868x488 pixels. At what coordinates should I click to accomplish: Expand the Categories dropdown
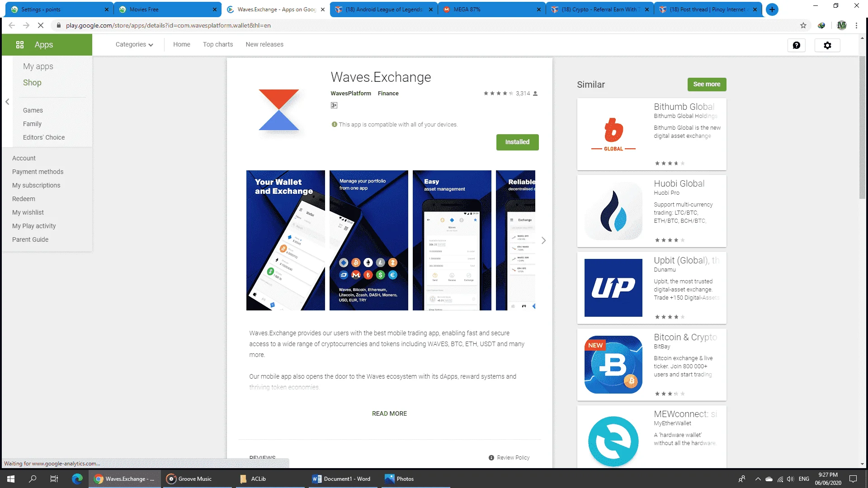(134, 44)
